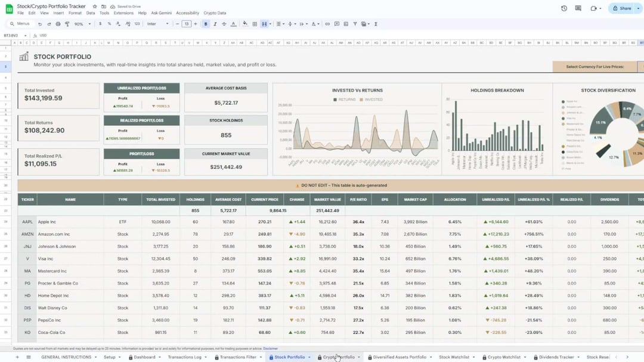Click the fill color bucket icon

point(245,24)
